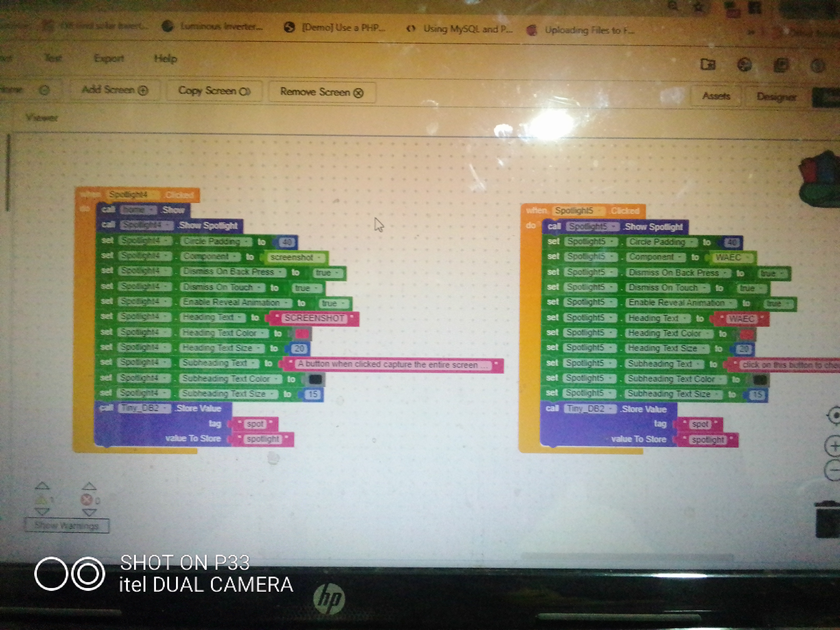Click the globe icon in Kodular header
Image resolution: width=840 pixels, height=630 pixels.
tap(744, 65)
